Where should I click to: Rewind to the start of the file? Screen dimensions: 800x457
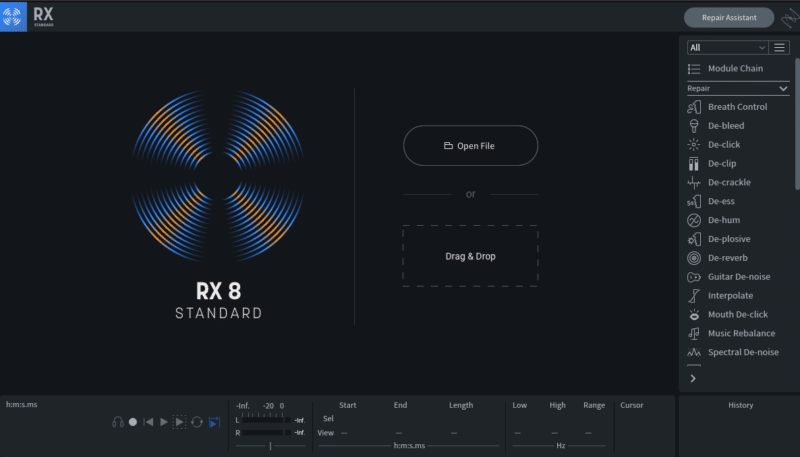pos(148,422)
